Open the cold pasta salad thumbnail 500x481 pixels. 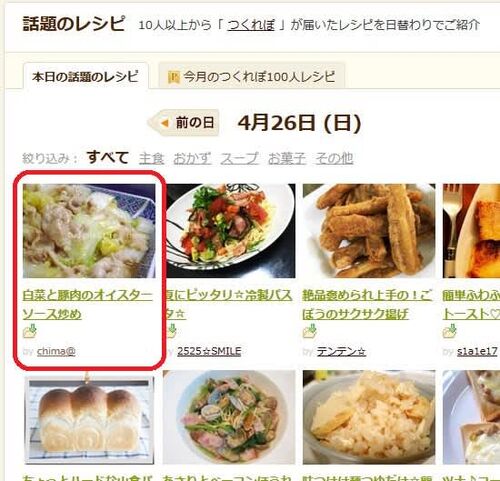coord(231,231)
